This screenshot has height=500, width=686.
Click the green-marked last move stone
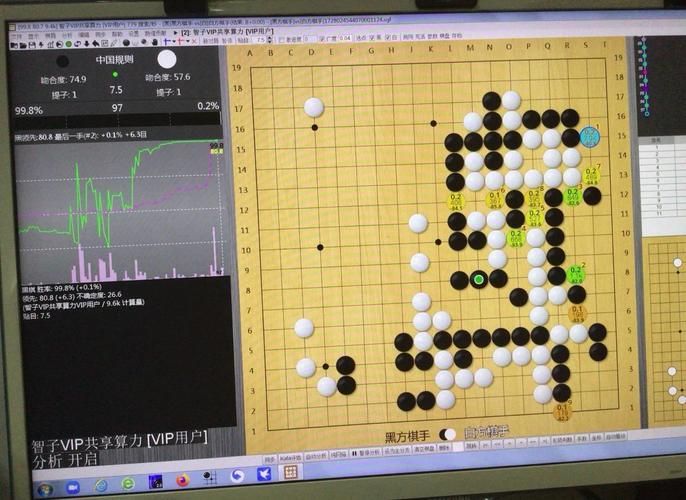[479, 279]
